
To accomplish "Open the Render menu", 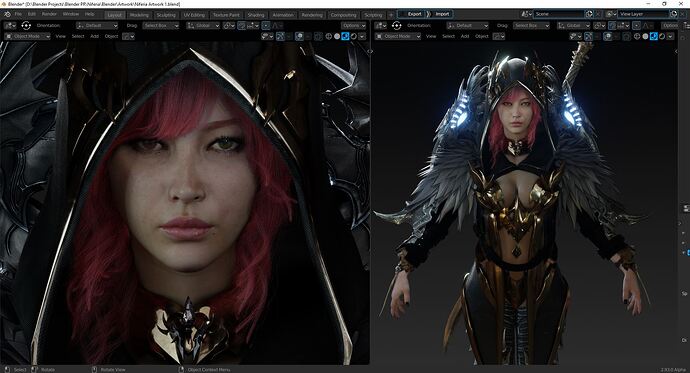I will click(x=49, y=14).
